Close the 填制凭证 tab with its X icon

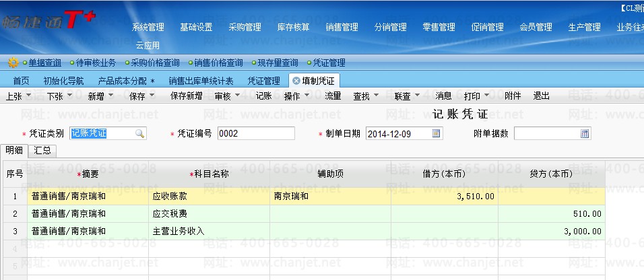296,81
